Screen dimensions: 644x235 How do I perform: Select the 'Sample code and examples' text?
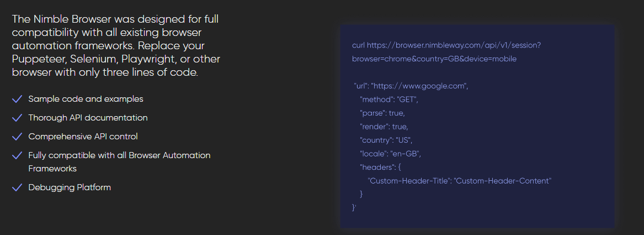click(86, 99)
